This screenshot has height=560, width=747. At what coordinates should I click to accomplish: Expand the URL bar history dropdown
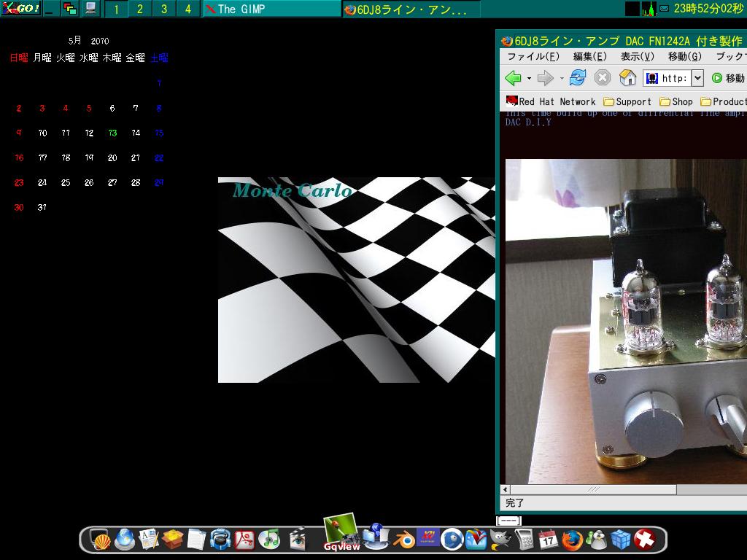[697, 78]
